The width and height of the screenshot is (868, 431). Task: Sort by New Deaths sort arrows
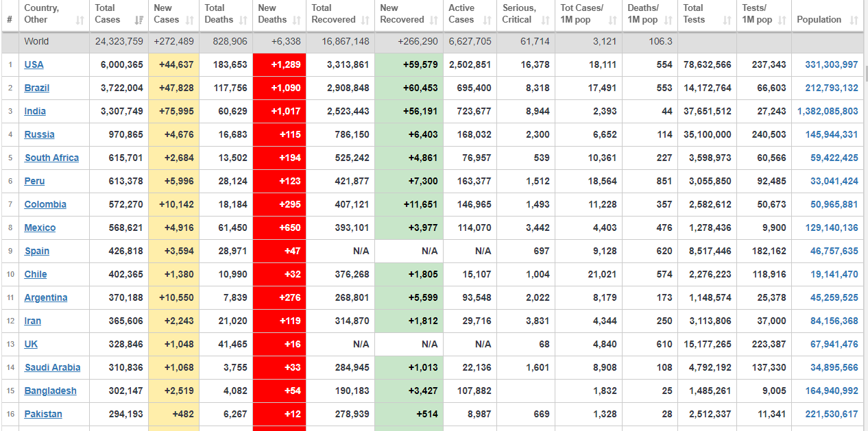297,21
